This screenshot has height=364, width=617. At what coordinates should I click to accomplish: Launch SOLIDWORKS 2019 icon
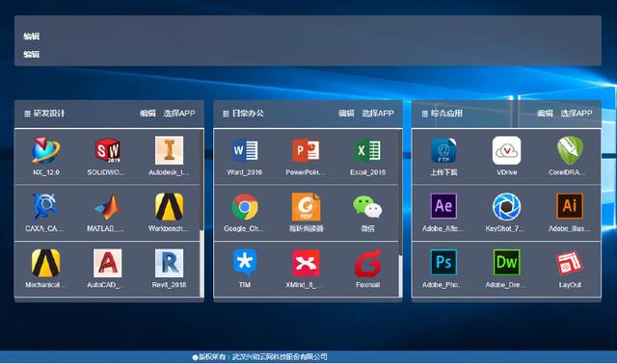click(107, 150)
